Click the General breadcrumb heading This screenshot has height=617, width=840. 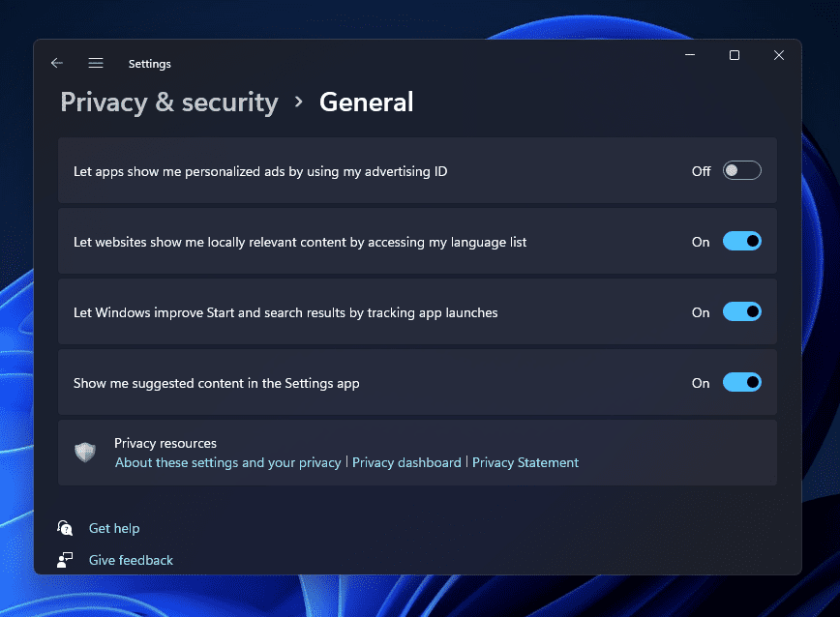(366, 103)
